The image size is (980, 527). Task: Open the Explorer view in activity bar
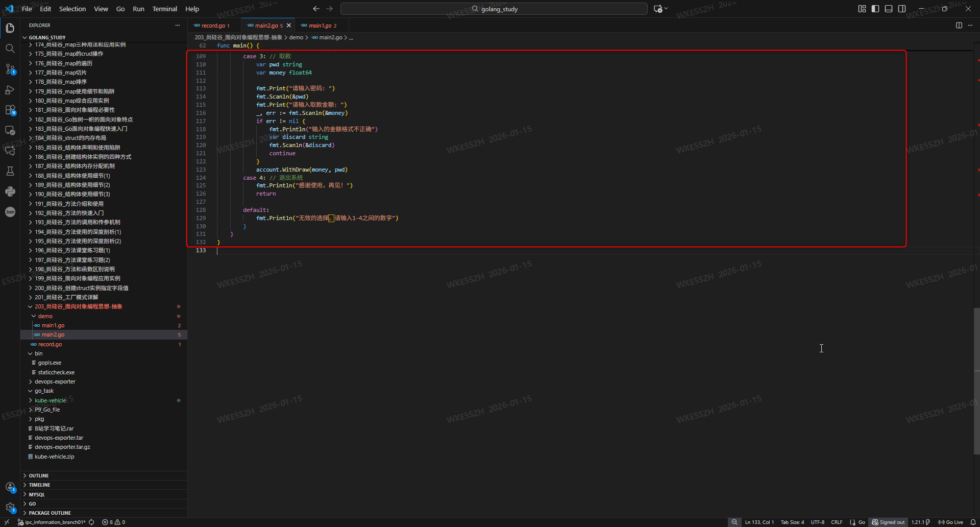pyautogui.click(x=10, y=28)
